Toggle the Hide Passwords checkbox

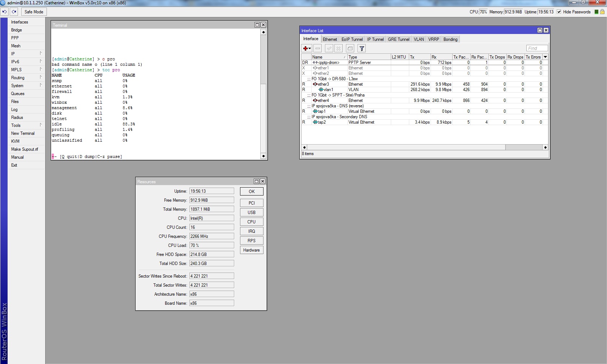pos(559,12)
